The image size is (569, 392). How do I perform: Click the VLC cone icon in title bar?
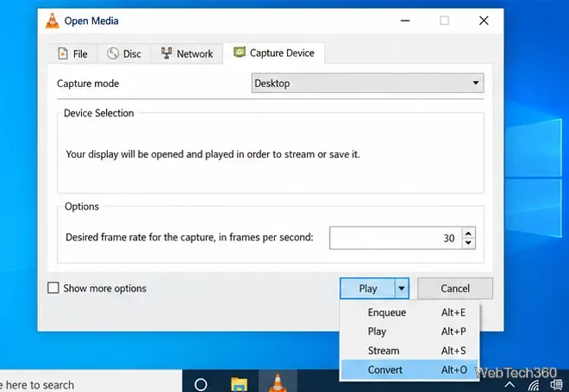(53, 21)
